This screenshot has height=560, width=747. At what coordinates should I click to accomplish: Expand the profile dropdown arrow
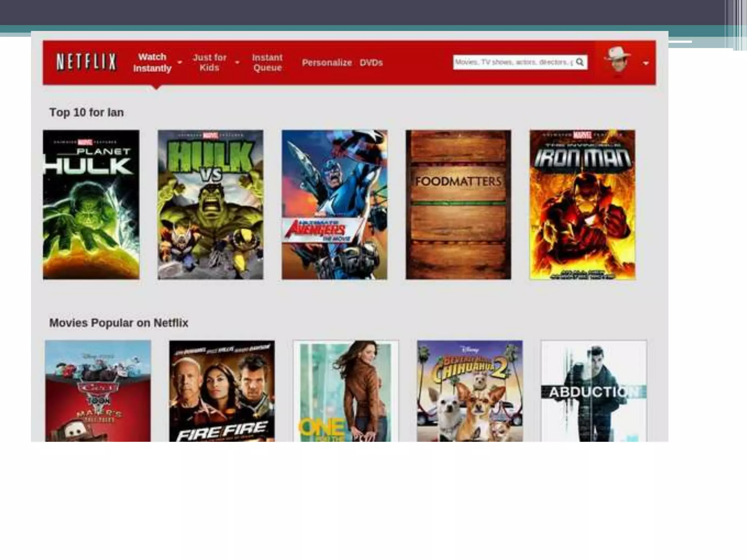646,63
